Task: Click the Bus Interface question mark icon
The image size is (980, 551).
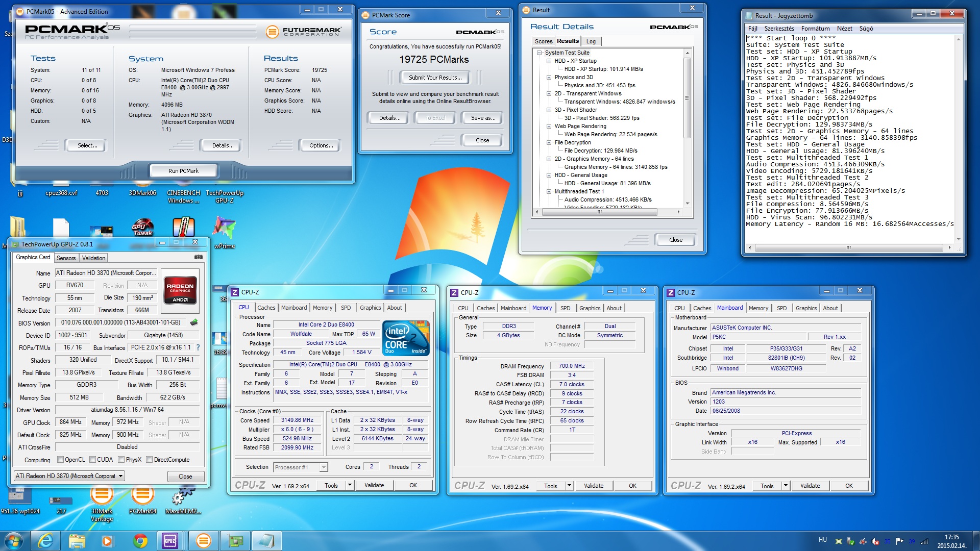Action: [198, 347]
